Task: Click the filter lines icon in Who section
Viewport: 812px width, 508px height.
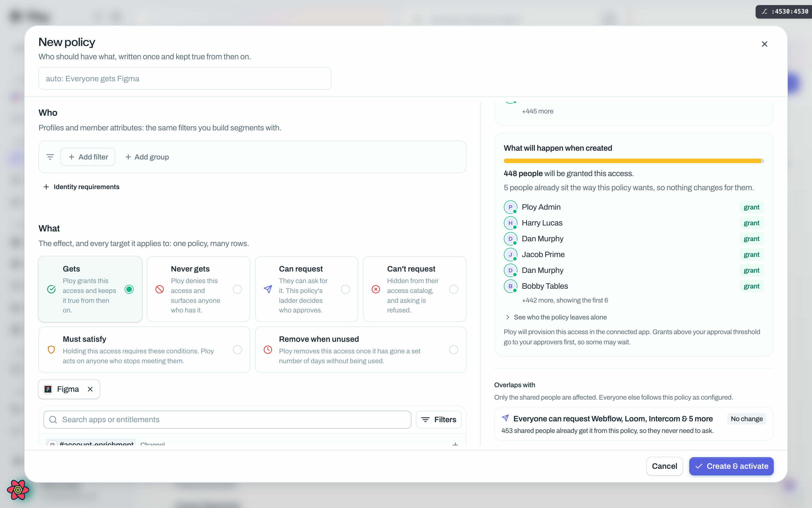Action: click(50, 157)
